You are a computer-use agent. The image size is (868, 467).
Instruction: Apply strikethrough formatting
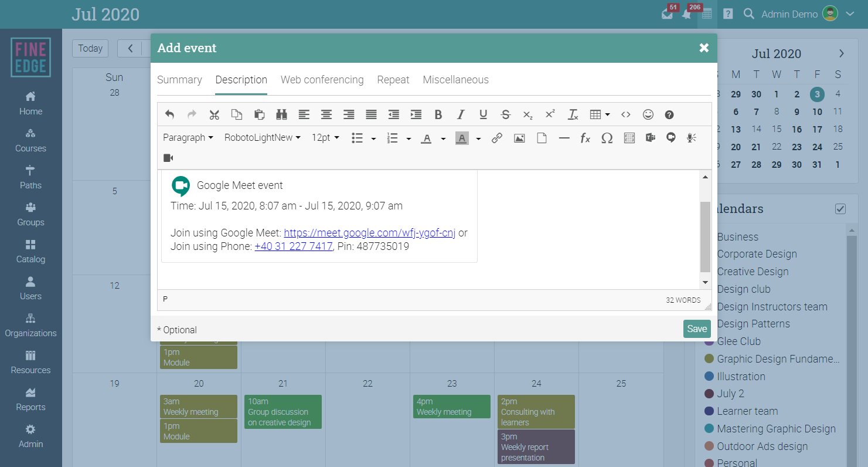pos(506,115)
